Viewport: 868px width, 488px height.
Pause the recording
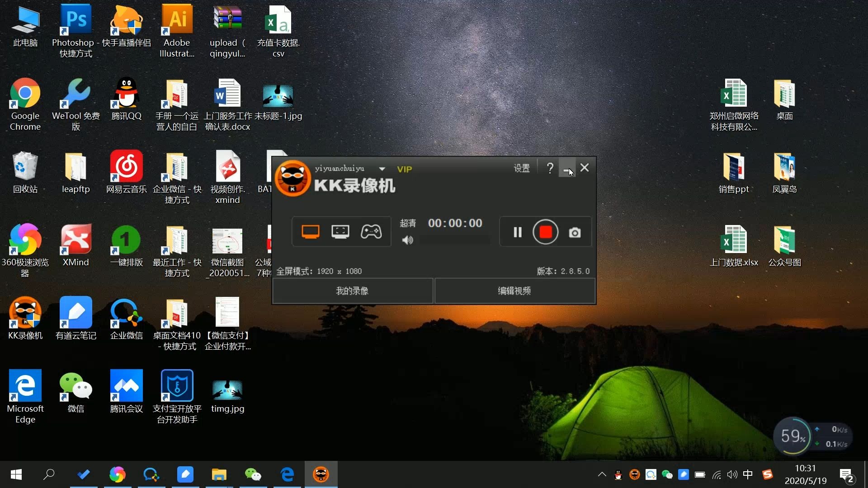[x=518, y=232]
